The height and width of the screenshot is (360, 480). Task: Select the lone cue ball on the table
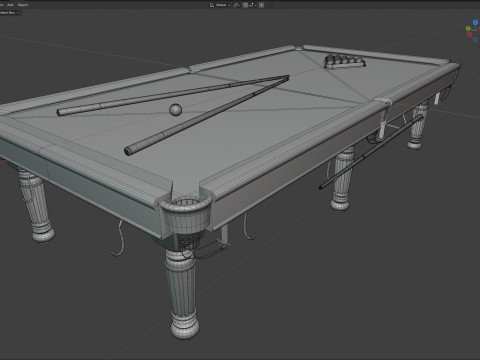175,110
